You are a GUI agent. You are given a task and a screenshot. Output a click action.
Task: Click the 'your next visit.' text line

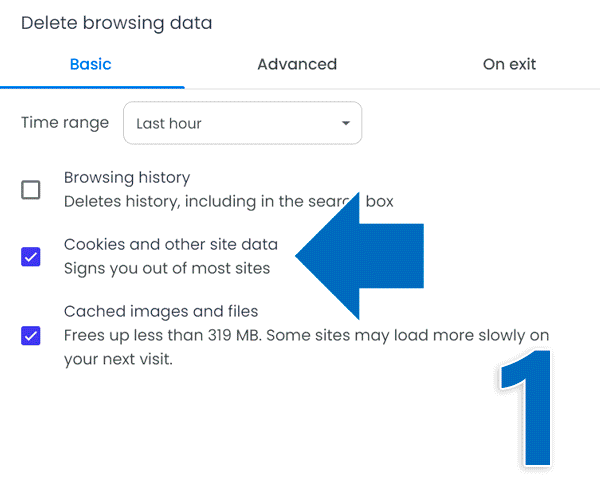pos(118,359)
